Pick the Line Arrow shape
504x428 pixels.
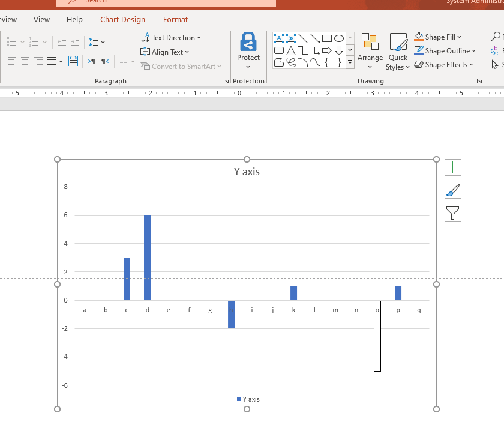point(314,38)
